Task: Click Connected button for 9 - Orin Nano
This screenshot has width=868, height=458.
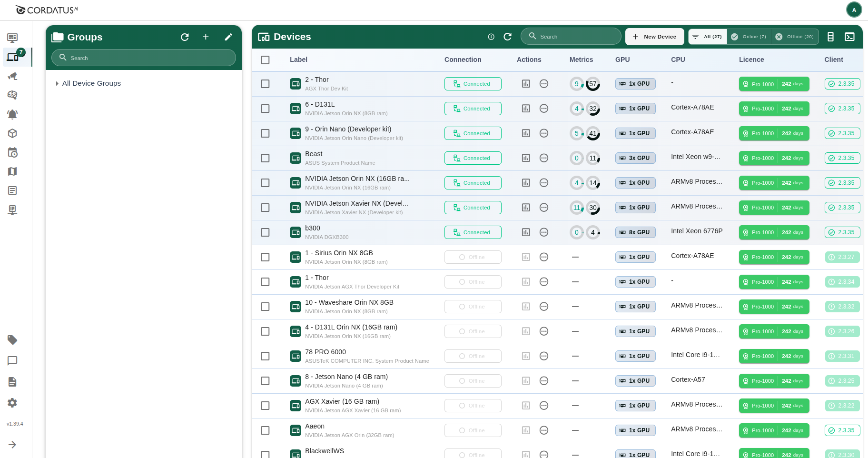Action: [x=473, y=133]
